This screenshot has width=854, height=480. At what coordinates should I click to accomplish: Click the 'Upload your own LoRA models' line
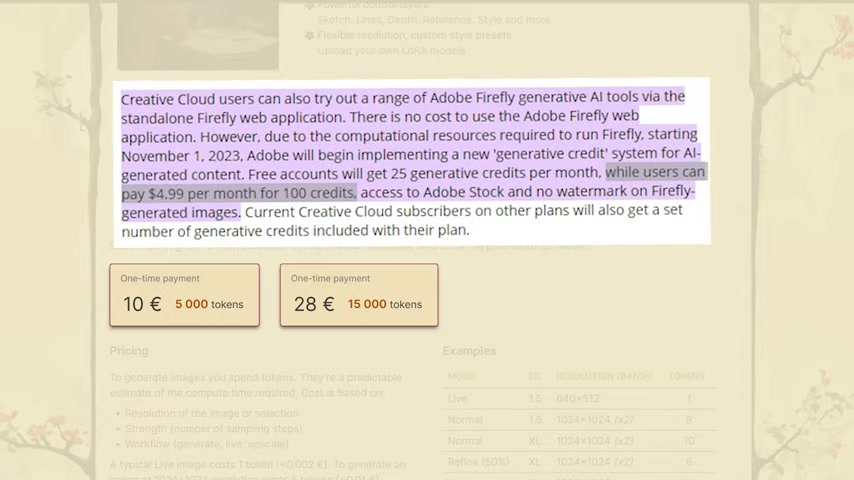(x=391, y=51)
